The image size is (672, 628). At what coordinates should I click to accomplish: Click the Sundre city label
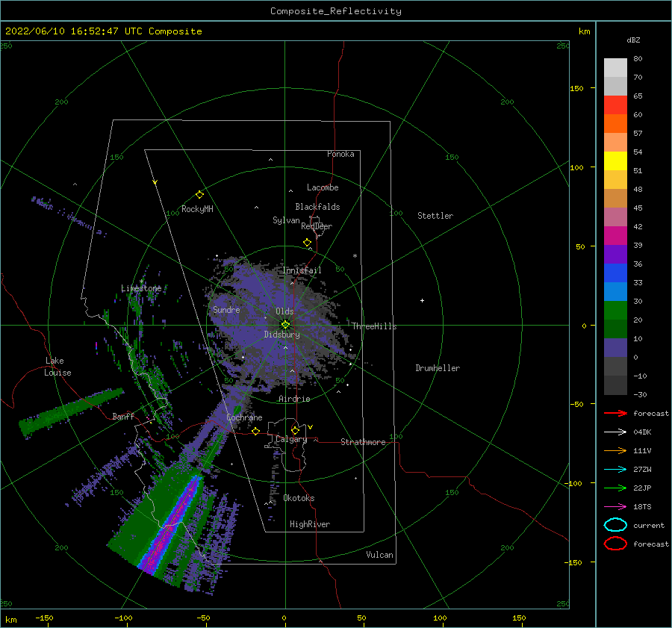226,309
